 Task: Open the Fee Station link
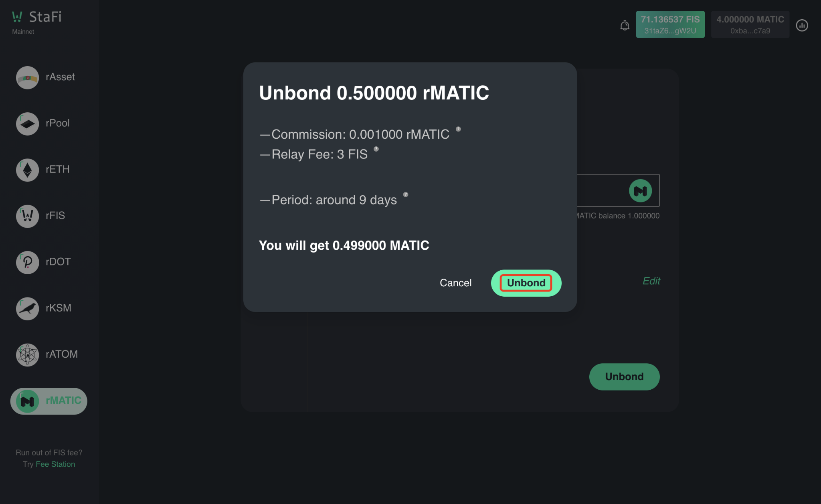[55, 464]
